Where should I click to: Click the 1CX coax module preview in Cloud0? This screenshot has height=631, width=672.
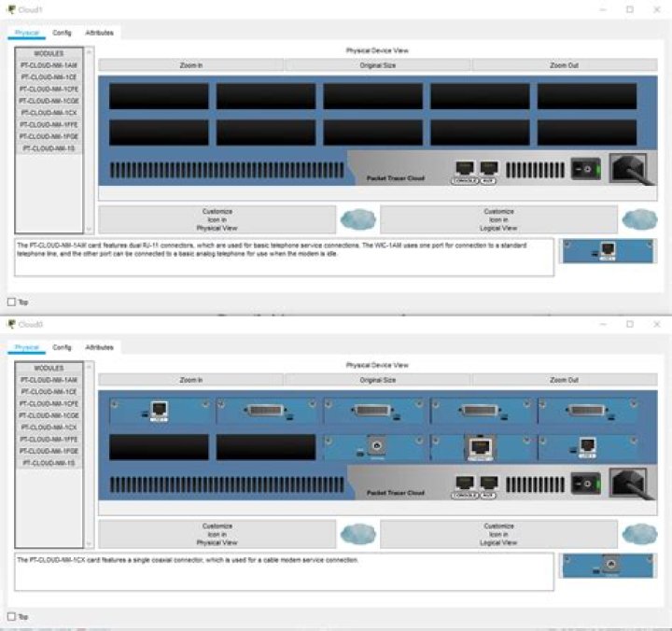608,566
